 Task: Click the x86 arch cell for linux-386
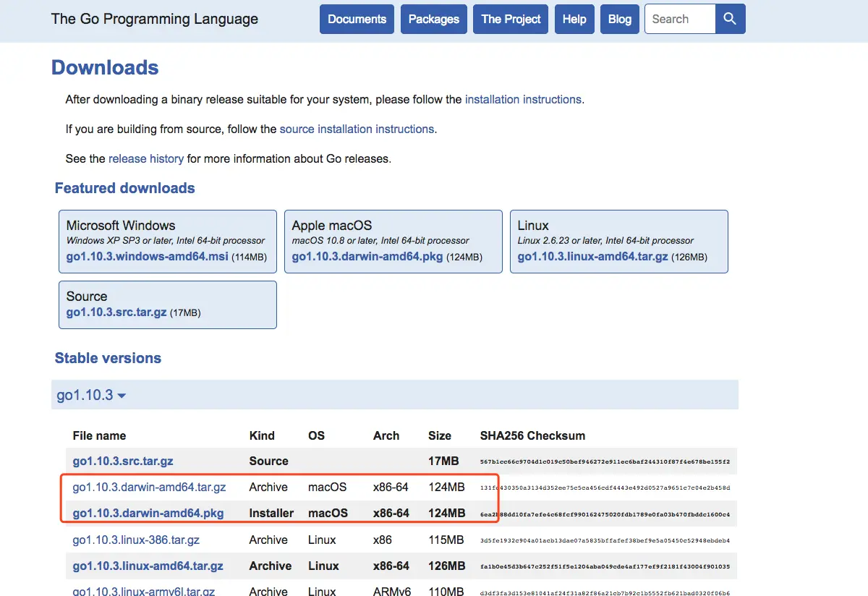383,540
